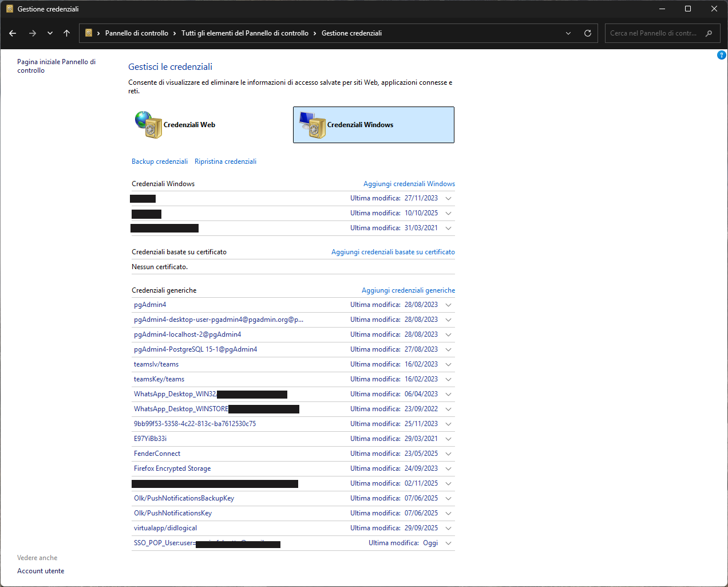Image resolution: width=728 pixels, height=587 pixels.
Task: Click the pgAdmin4 credential name
Action: coord(150,305)
